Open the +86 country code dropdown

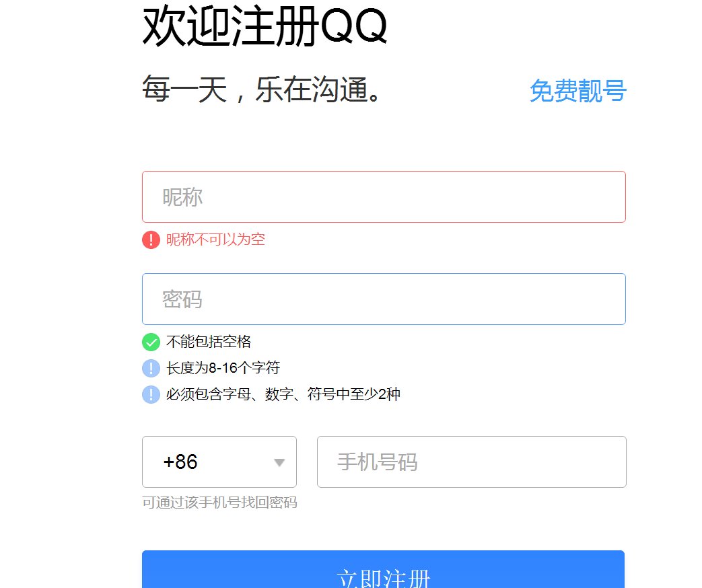pos(219,462)
